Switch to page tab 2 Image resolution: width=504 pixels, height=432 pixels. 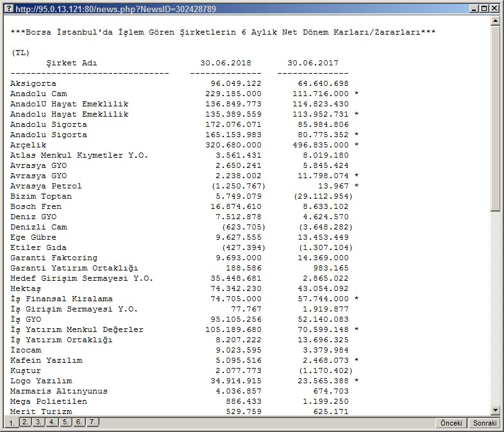coord(25,422)
